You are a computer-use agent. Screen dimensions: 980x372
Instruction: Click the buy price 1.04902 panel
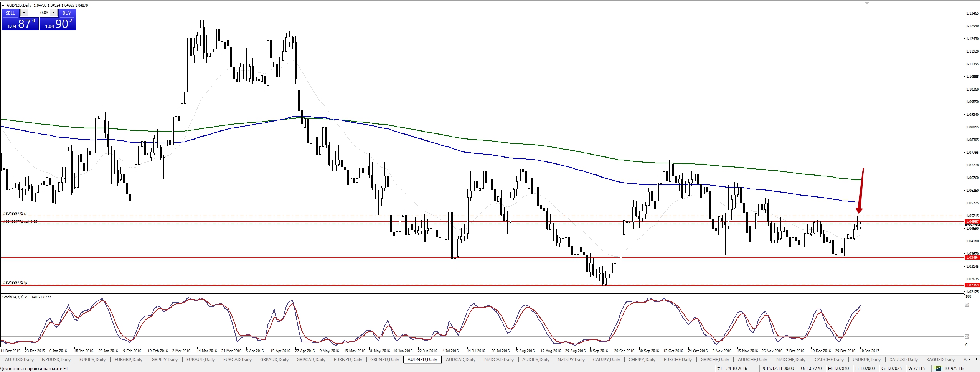[58, 24]
